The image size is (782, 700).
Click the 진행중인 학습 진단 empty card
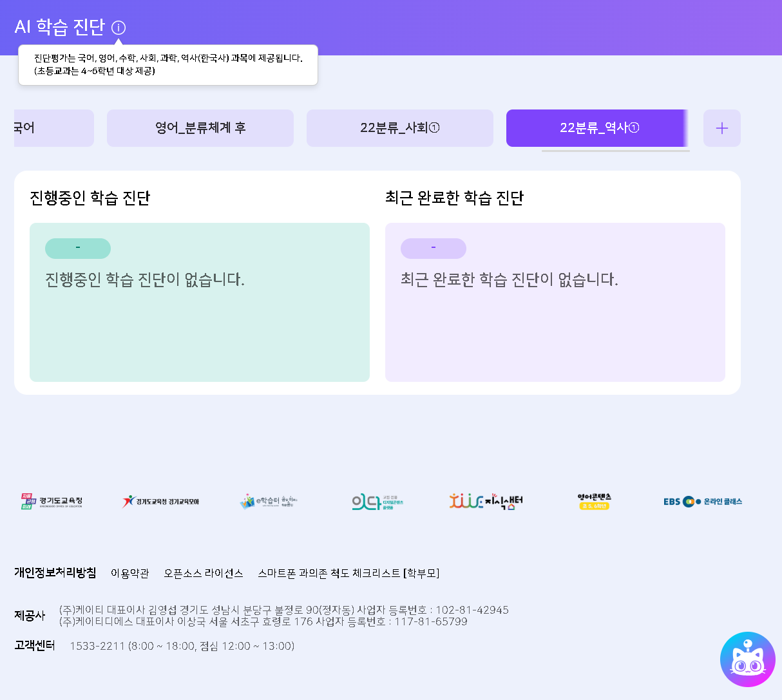(x=200, y=302)
